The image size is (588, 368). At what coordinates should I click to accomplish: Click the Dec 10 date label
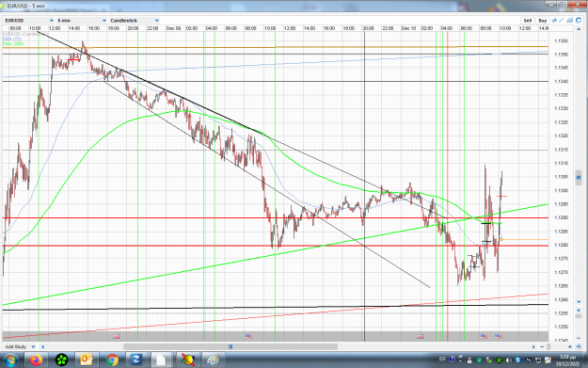(408, 28)
